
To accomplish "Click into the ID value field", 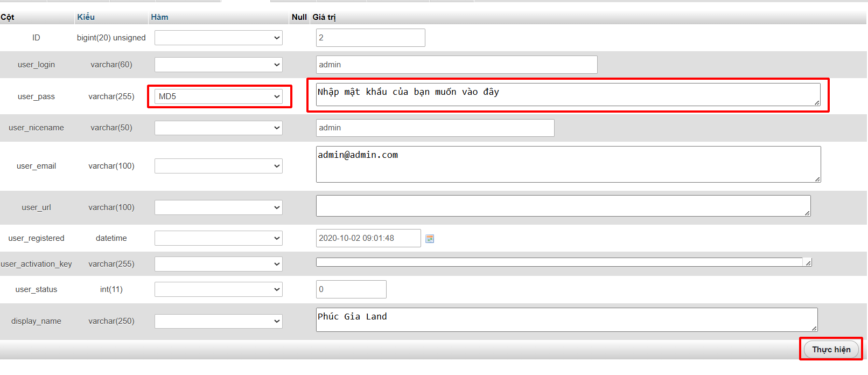I will pos(370,38).
